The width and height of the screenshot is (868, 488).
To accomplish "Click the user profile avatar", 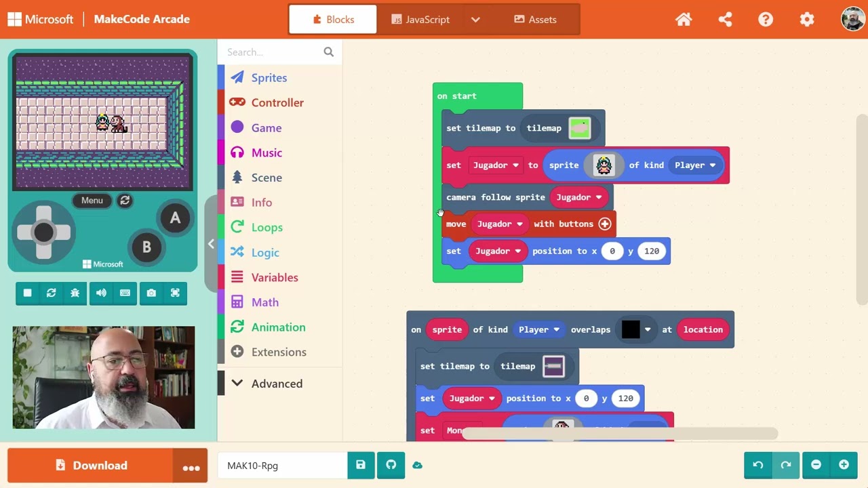I will [x=852, y=20].
